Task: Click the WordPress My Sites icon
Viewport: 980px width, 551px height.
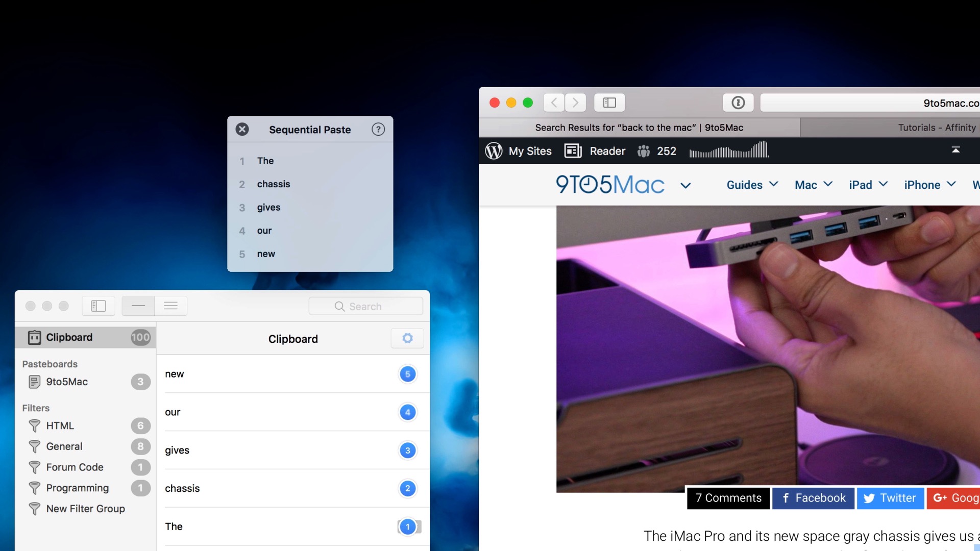Action: click(x=494, y=151)
